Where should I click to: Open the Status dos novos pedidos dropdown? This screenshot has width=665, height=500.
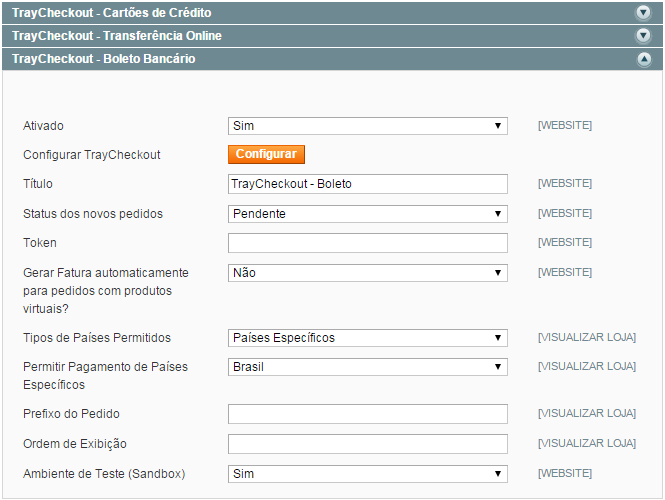point(368,214)
